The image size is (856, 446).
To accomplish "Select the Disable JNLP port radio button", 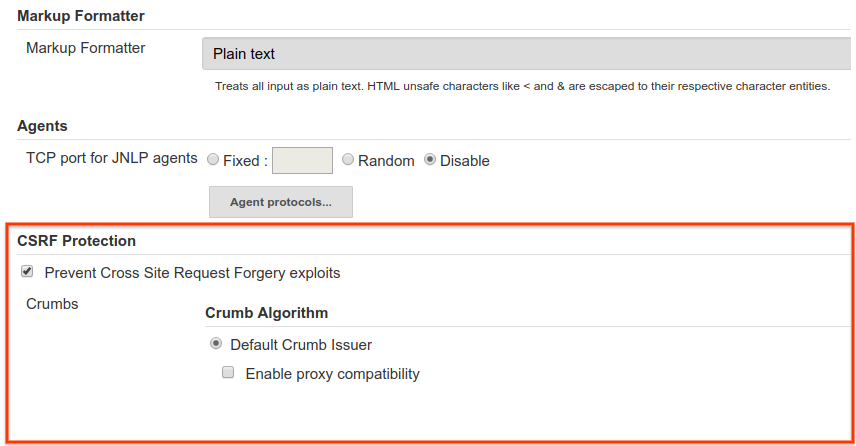I will coord(430,160).
